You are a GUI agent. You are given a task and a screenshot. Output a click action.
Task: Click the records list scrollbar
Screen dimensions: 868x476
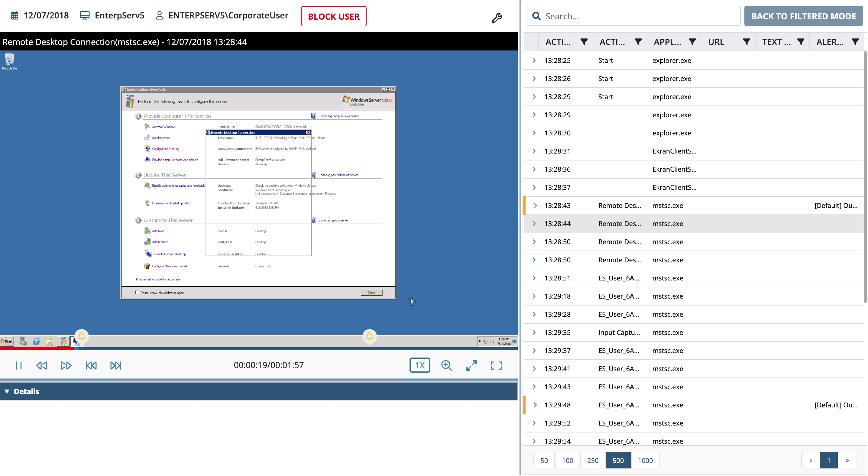865,177
